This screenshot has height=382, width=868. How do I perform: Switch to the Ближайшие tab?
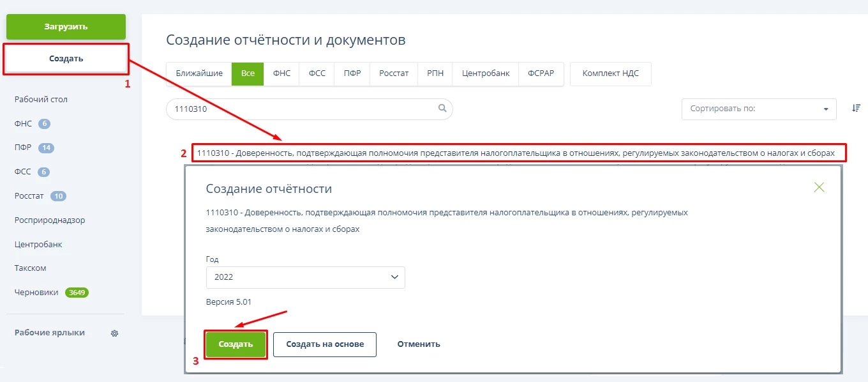pyautogui.click(x=199, y=73)
